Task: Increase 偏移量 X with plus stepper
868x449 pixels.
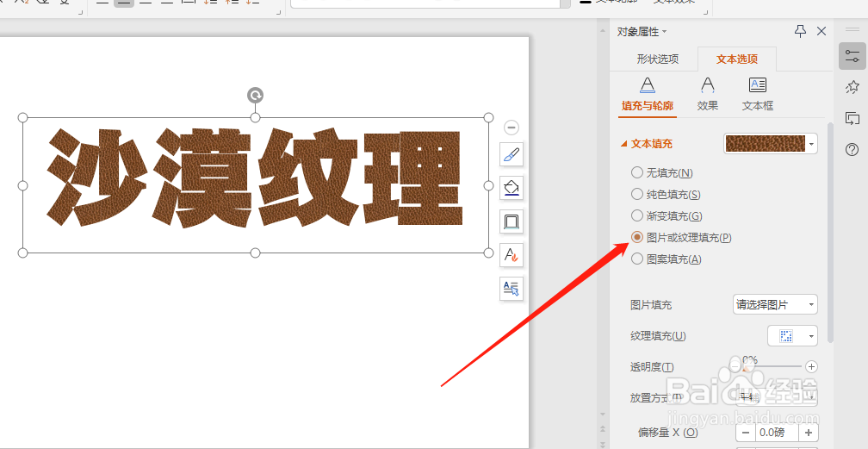Action: (809, 433)
